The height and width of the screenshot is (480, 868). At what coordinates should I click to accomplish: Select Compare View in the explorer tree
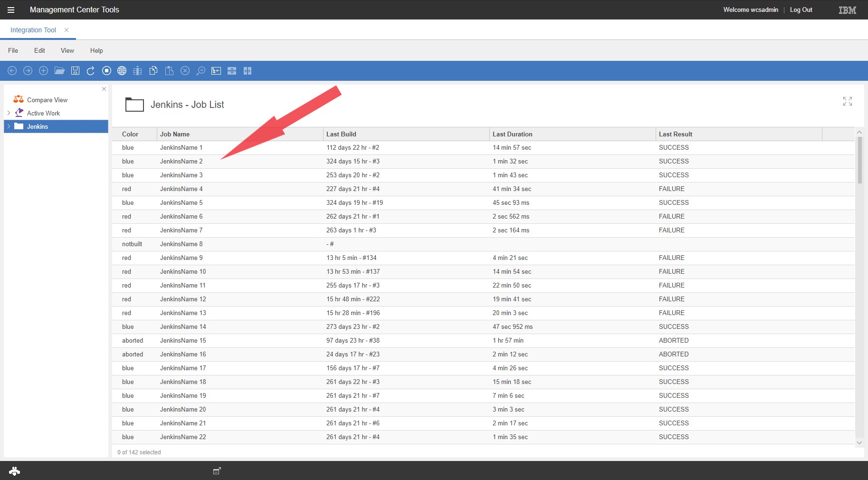click(x=47, y=100)
